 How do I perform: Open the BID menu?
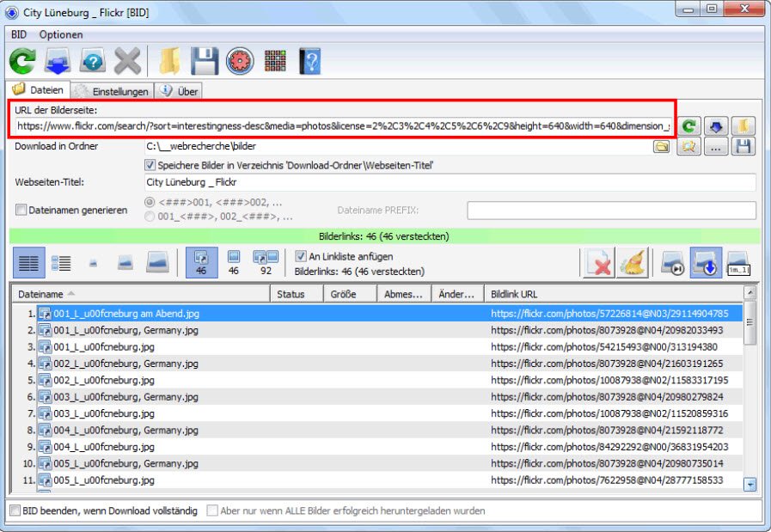(19, 34)
